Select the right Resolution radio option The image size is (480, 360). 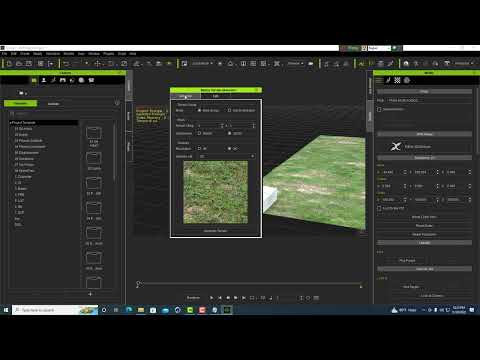[x=229, y=149]
